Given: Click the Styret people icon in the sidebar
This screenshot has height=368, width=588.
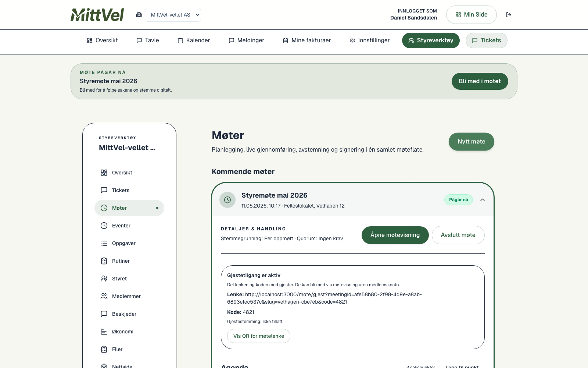Looking at the screenshot, I should 104,279.
